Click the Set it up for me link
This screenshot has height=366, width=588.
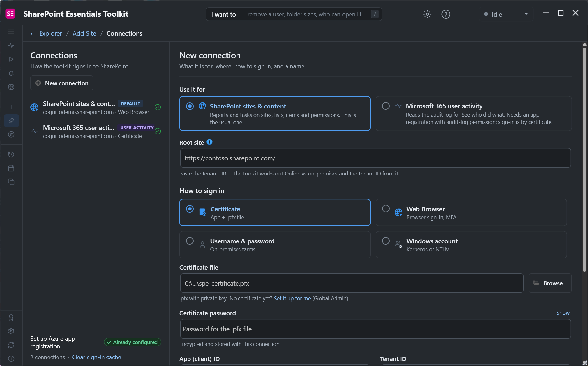[x=292, y=298]
